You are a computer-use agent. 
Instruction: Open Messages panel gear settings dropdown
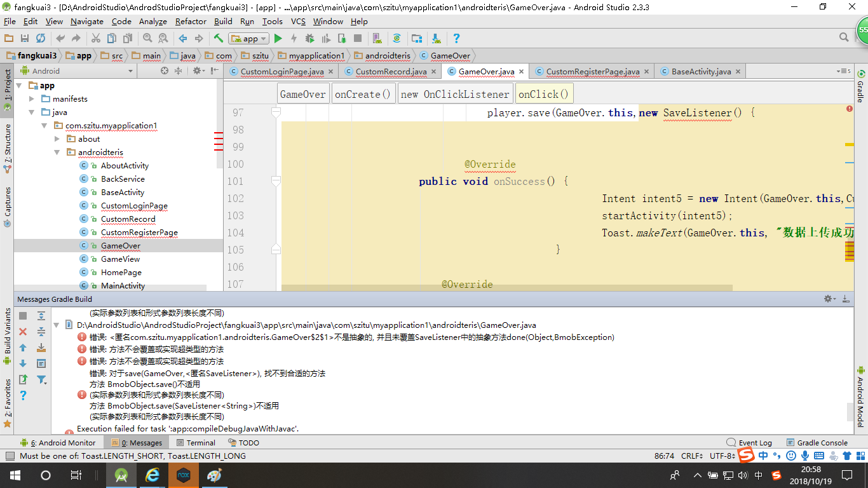(829, 299)
